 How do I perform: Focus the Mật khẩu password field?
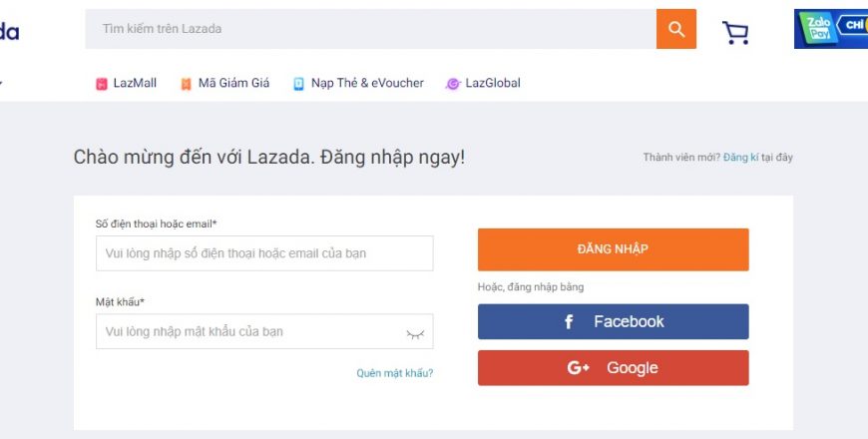tap(264, 331)
